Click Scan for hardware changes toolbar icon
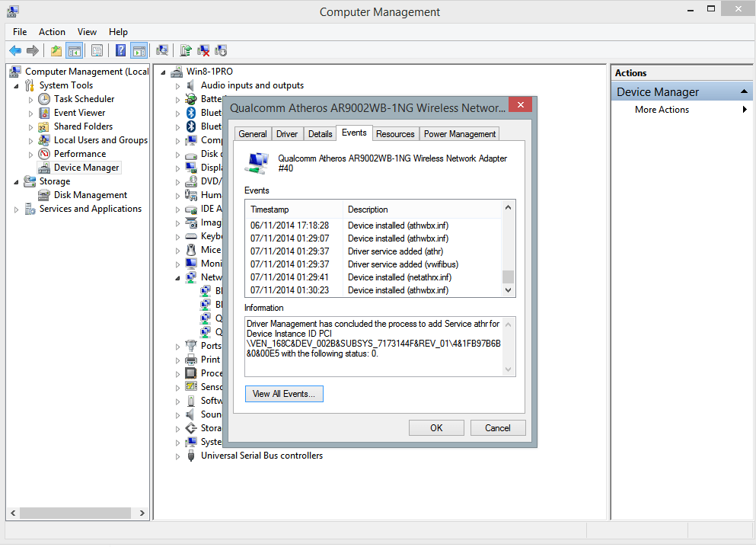The height and width of the screenshot is (547, 756). tap(161, 50)
